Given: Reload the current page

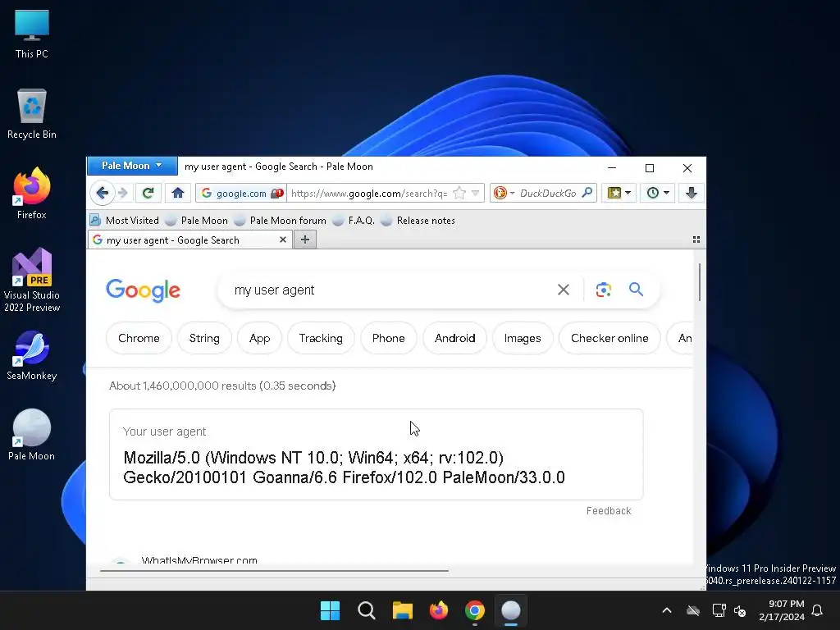Looking at the screenshot, I should click(148, 193).
